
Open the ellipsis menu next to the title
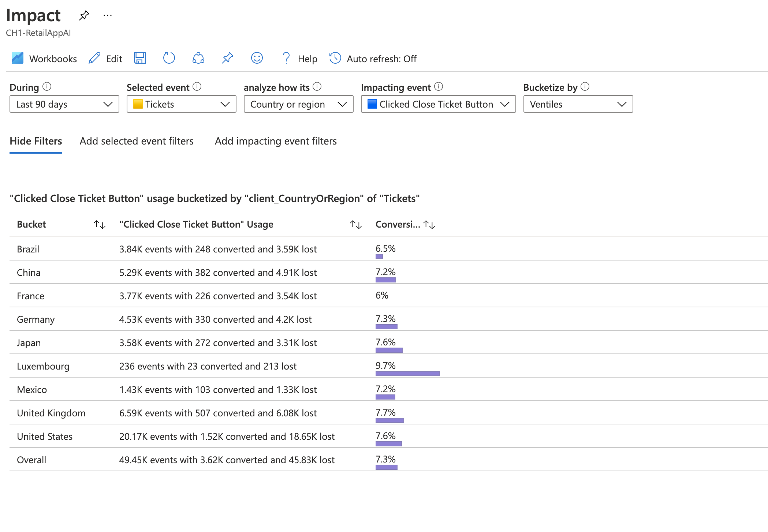pos(108,15)
